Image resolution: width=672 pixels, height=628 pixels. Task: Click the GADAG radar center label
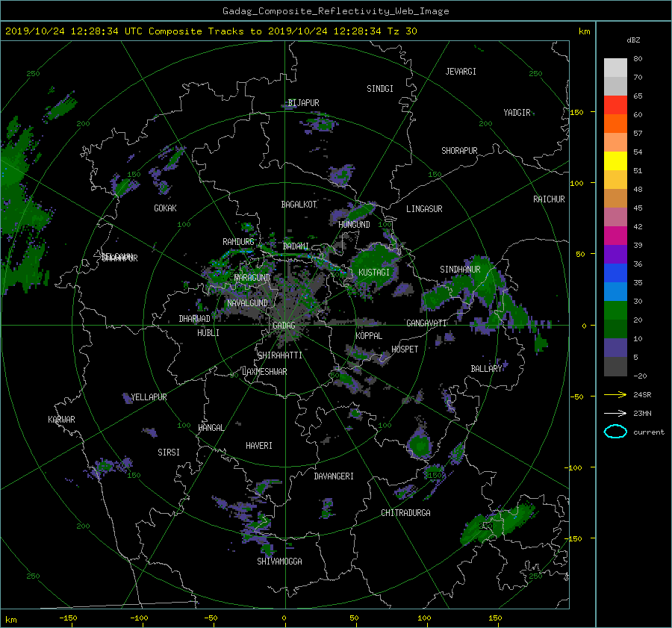point(284,326)
